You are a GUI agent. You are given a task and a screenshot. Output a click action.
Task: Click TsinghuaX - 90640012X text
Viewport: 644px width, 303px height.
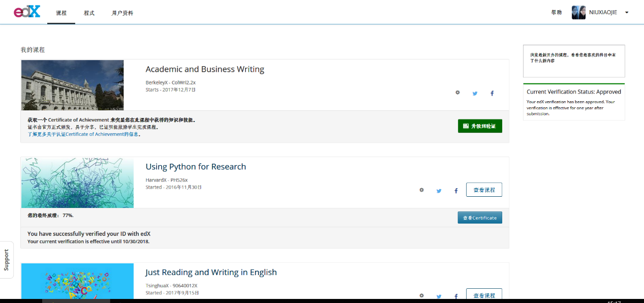(171, 286)
